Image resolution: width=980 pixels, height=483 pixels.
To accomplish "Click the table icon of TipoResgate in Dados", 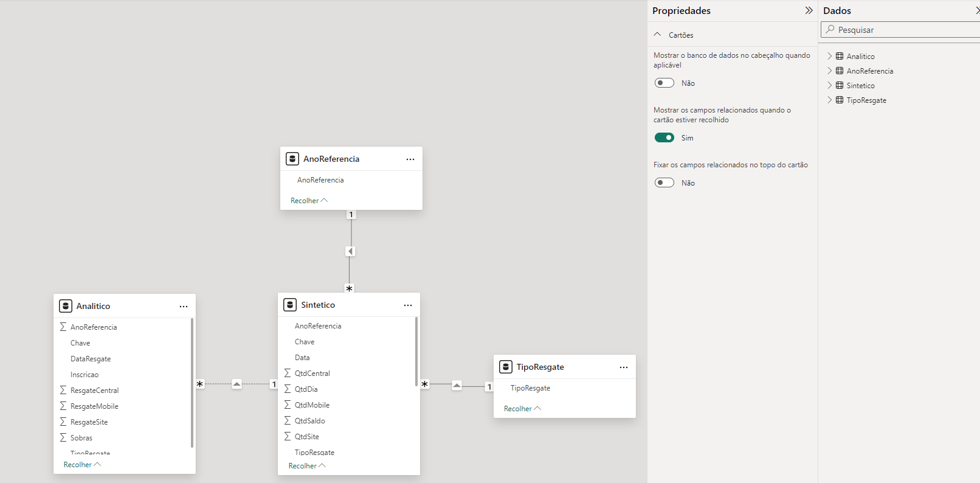I will click(840, 100).
